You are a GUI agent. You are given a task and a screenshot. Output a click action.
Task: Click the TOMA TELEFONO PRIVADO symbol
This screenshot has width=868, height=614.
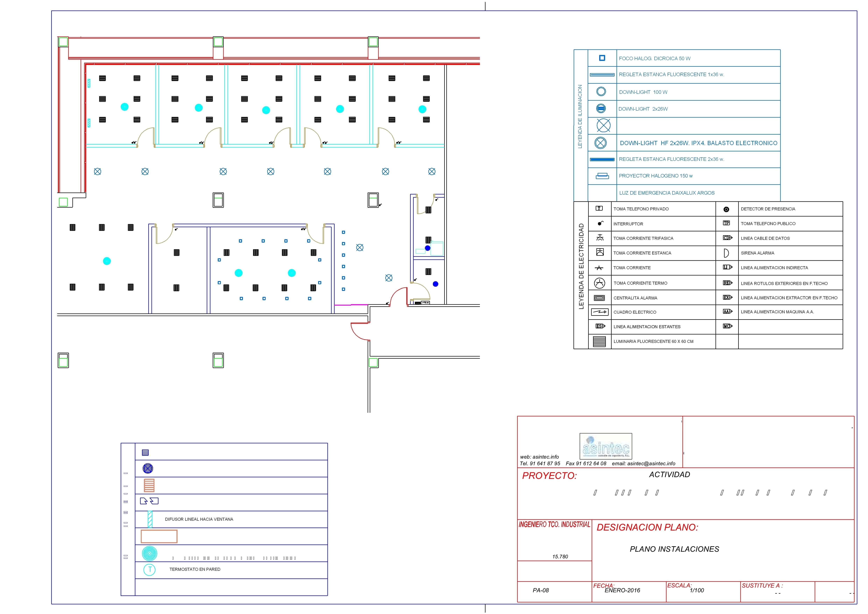point(599,208)
